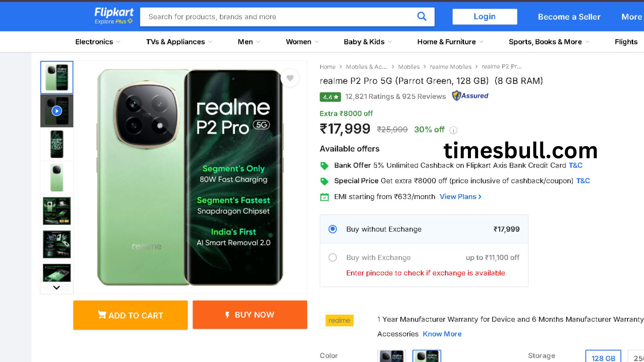Select the Parrot Green color swatch

(427, 356)
